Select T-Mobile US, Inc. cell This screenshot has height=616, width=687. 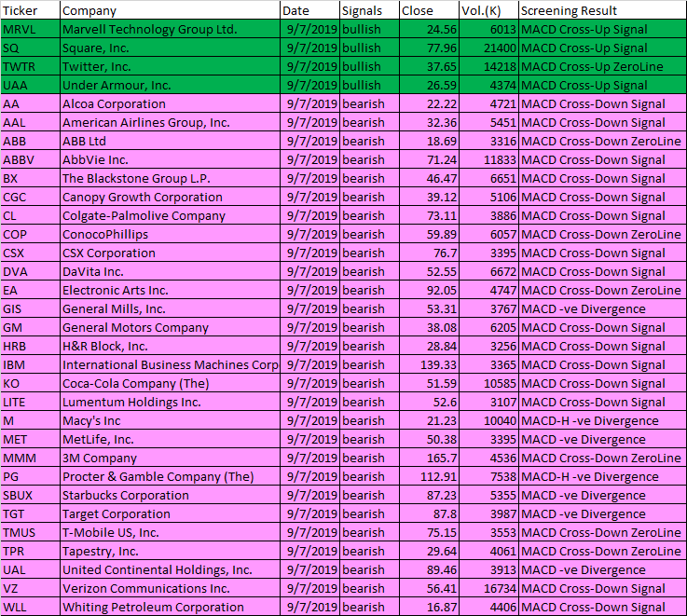[170, 532]
